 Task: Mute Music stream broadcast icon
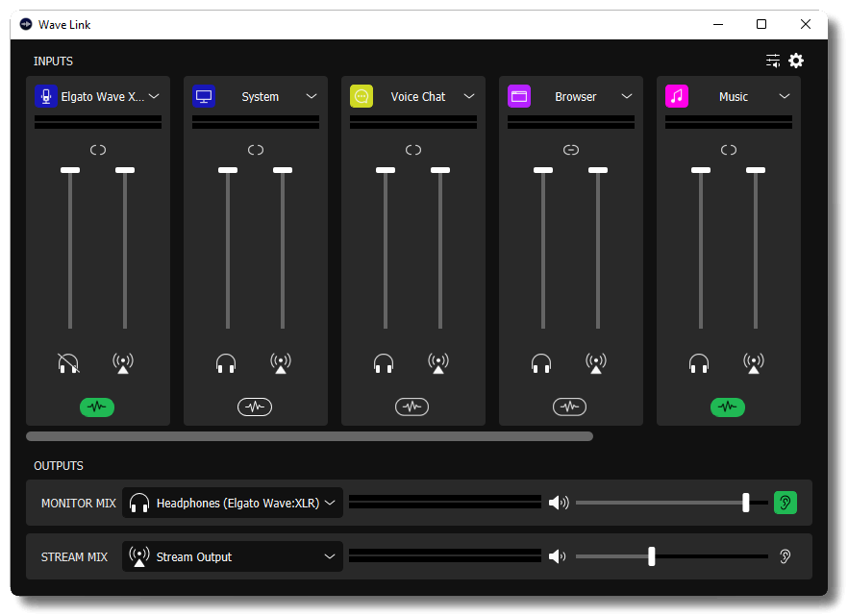tap(754, 363)
